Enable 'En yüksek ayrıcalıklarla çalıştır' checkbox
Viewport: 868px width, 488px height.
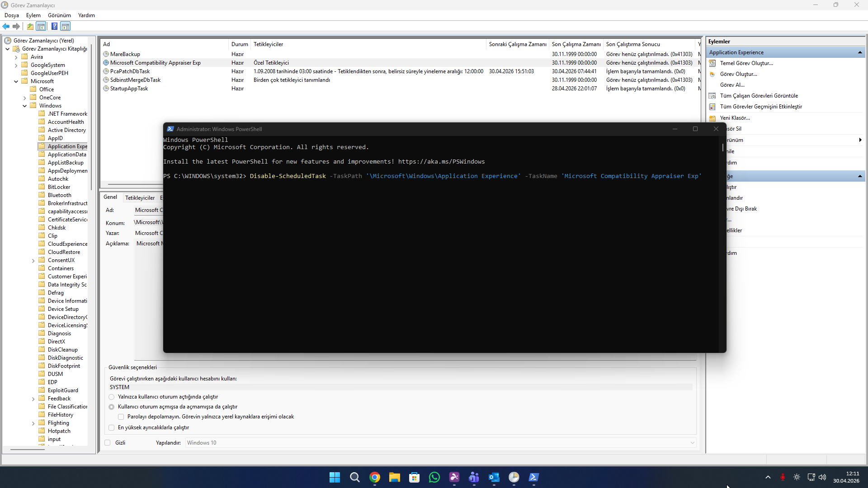pyautogui.click(x=112, y=428)
